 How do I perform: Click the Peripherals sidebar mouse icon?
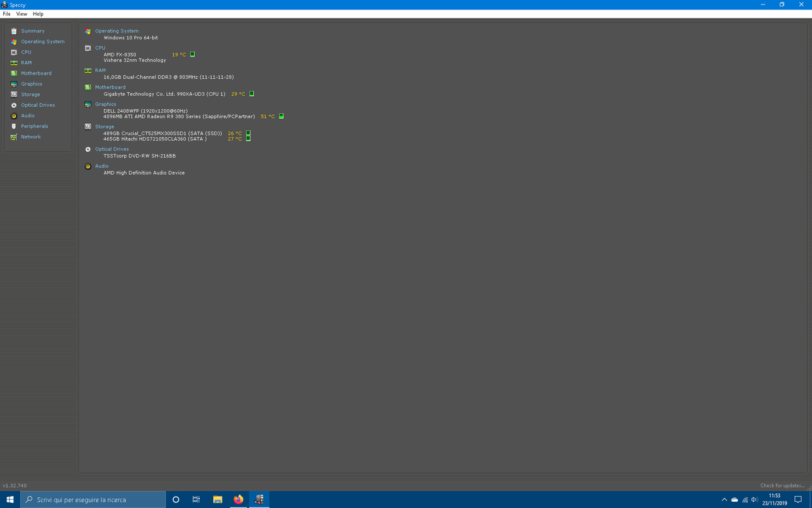coord(14,126)
